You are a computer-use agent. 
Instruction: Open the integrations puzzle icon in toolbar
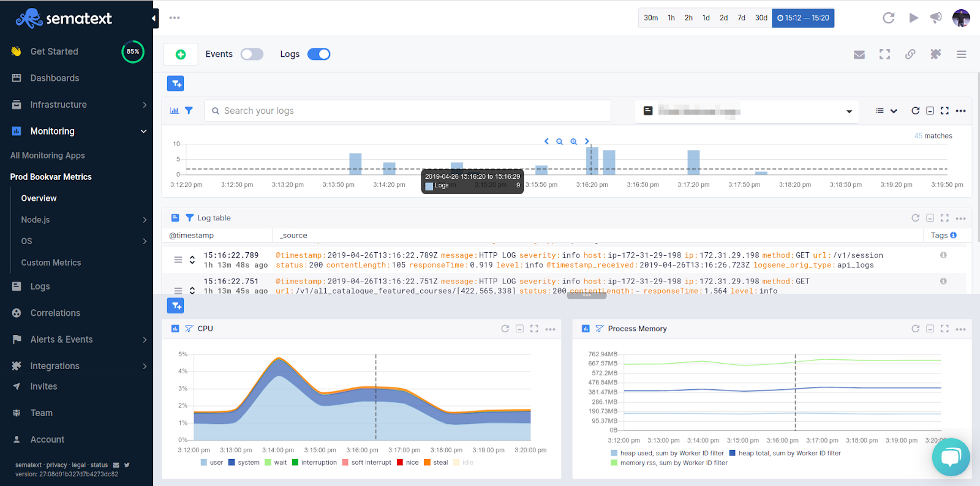pyautogui.click(x=935, y=54)
